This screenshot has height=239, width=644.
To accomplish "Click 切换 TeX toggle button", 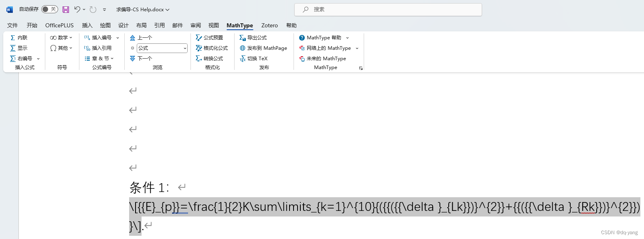I will (x=253, y=58).
